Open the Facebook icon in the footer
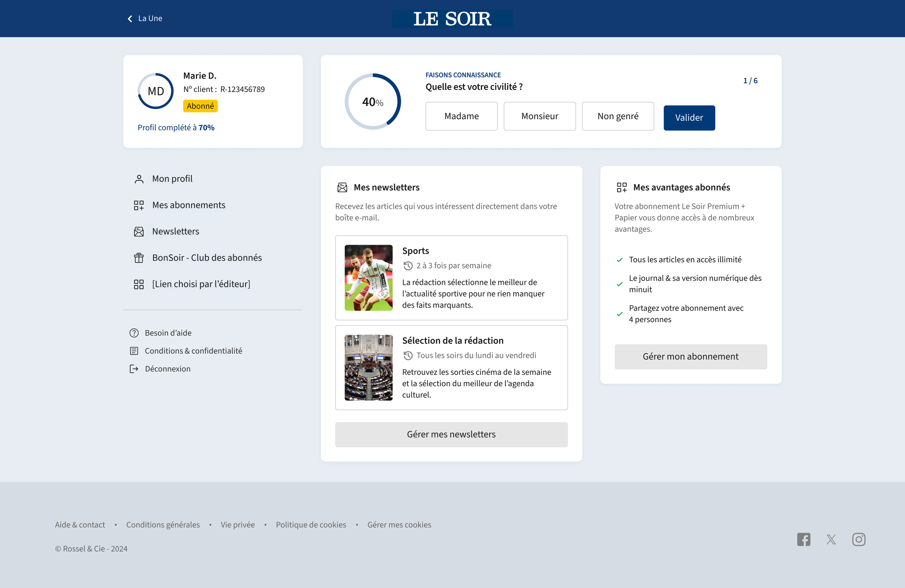Viewport: 905px width, 588px height. (804, 539)
